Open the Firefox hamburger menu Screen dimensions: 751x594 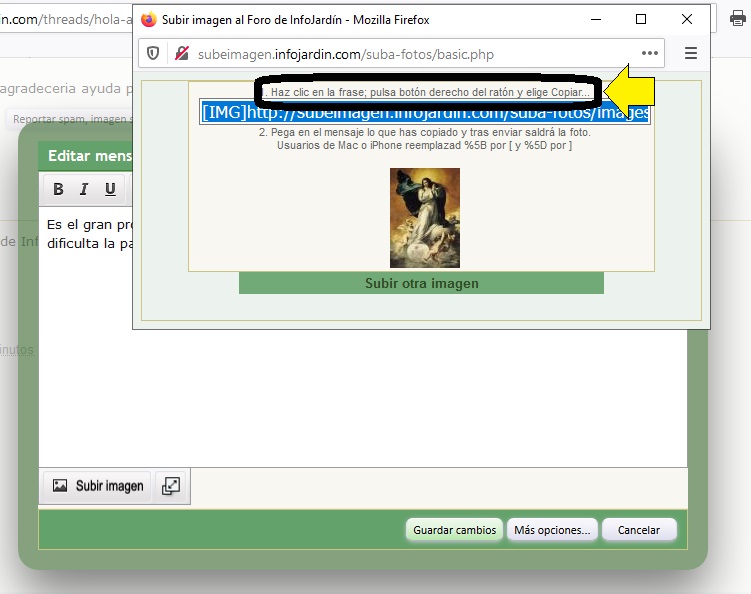(x=691, y=54)
